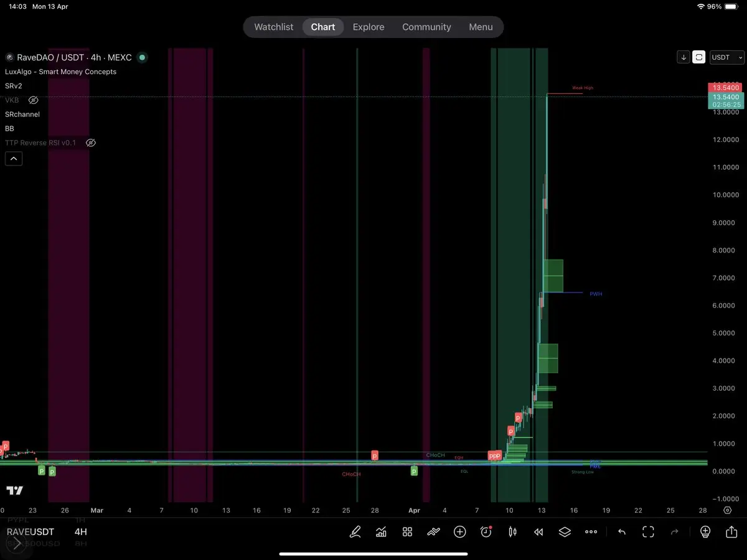Viewport: 747px width, 560px height.
Task: Tap the 14:03 clock in status bar
Action: tap(17, 6)
